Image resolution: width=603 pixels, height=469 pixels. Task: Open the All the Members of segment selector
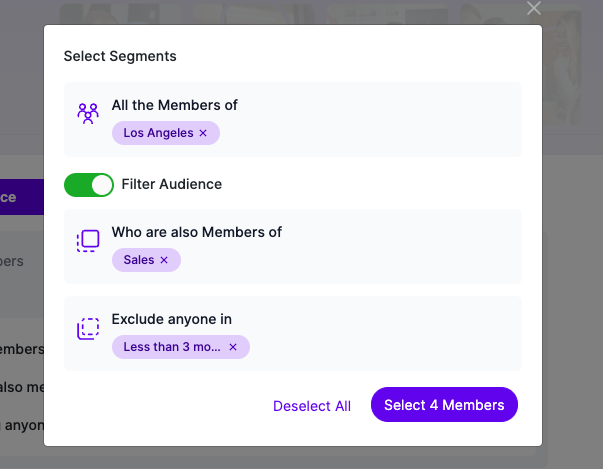click(x=293, y=119)
